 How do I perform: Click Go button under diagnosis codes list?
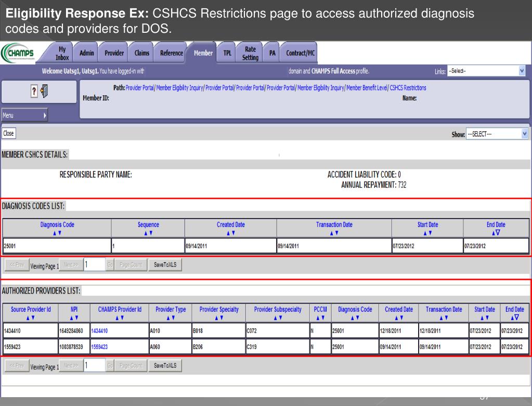[x=110, y=265]
